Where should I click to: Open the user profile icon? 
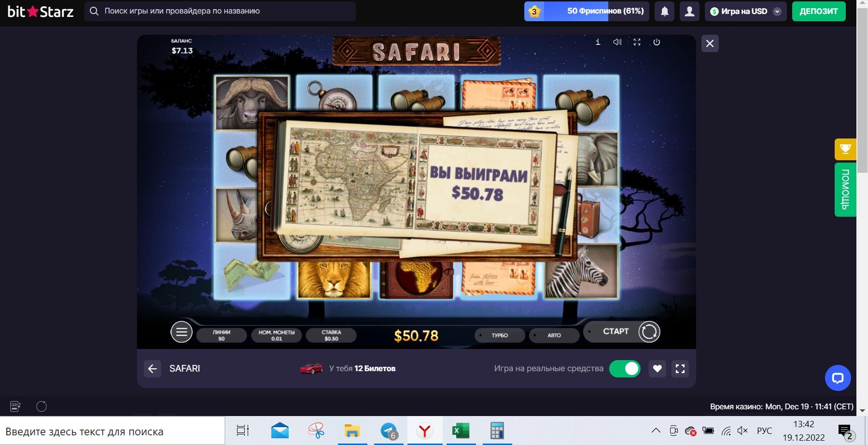[x=690, y=12]
